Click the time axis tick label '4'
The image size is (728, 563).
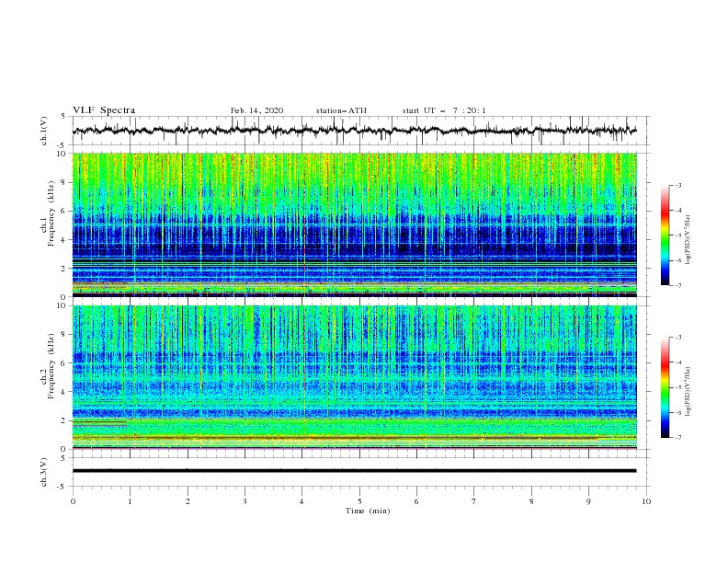tap(302, 501)
